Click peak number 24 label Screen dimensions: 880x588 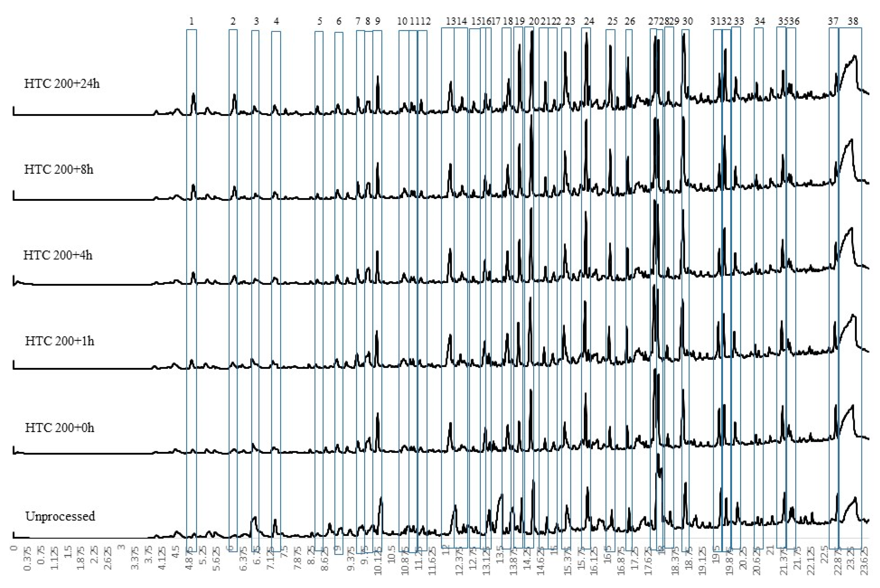589,21
